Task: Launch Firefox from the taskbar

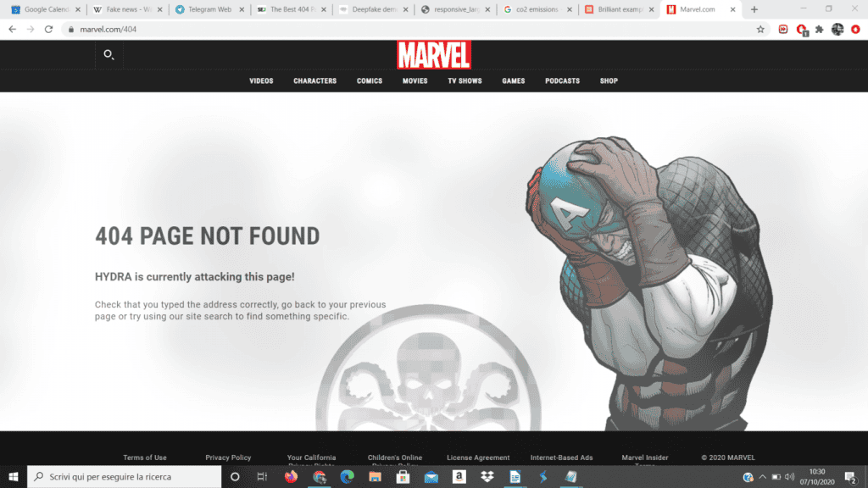Action: pyautogui.click(x=291, y=477)
